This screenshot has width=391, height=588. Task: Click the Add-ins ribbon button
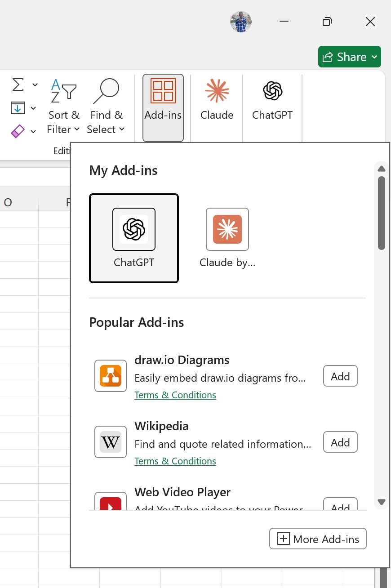163,108
